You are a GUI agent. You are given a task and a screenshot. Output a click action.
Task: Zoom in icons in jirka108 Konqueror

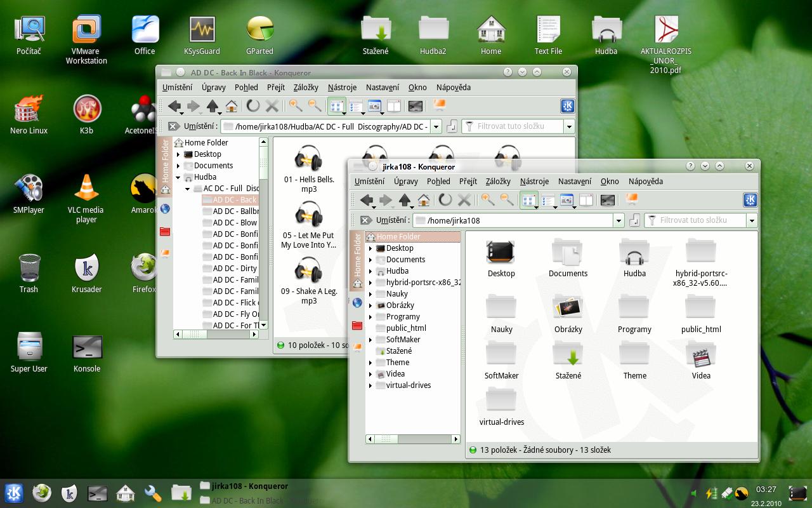(488, 200)
